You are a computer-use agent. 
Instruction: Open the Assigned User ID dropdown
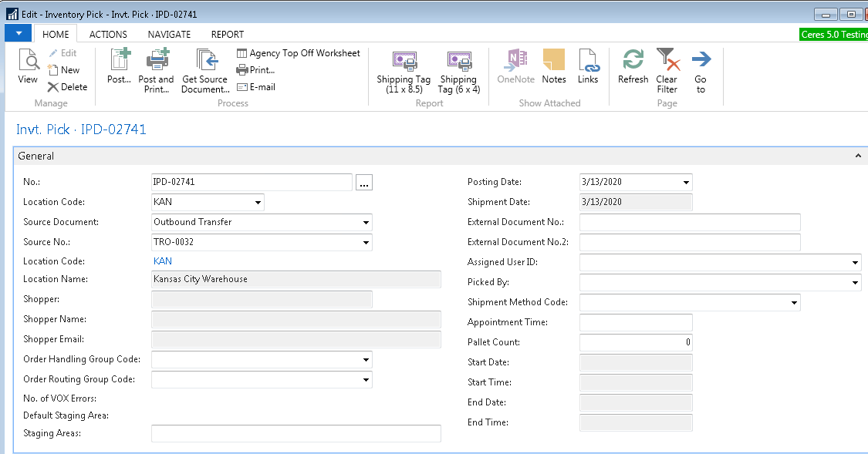pos(855,263)
